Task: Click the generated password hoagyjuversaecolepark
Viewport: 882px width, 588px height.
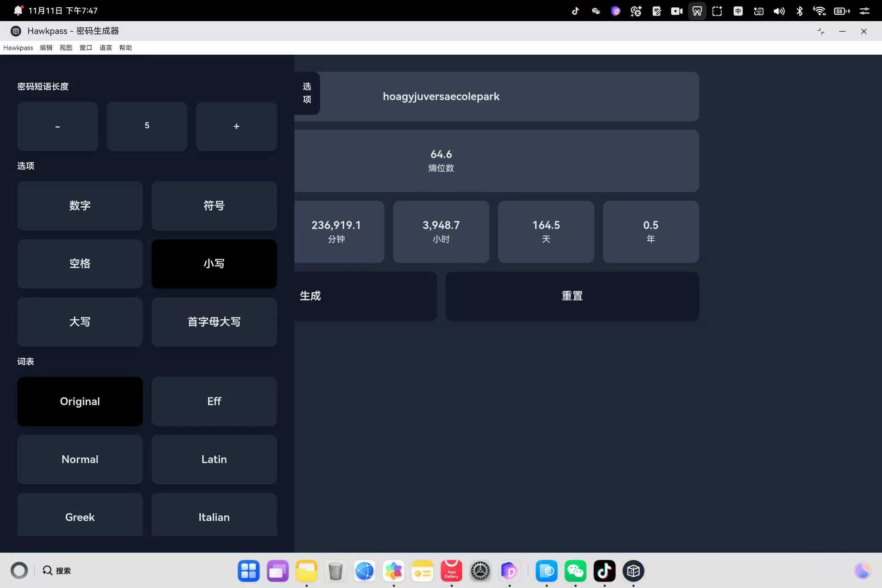Action: [441, 96]
